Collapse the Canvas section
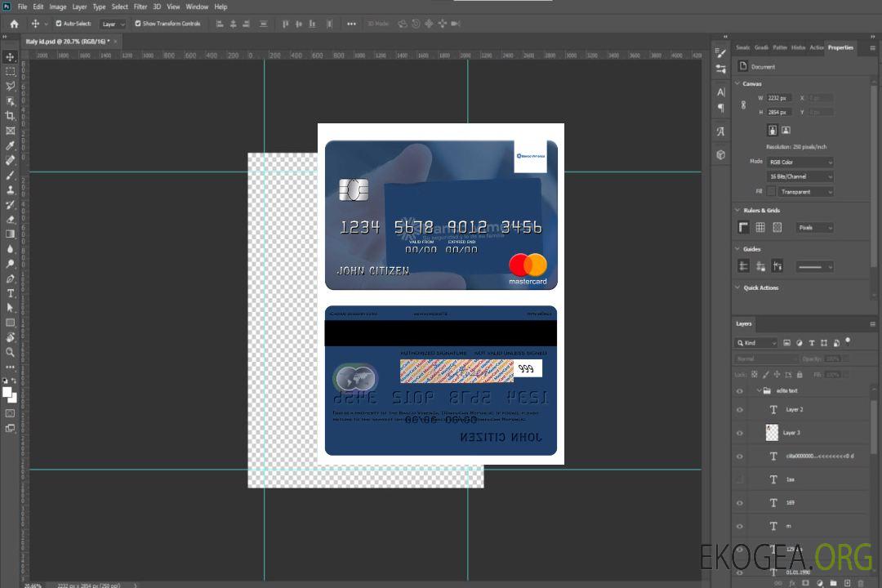 click(737, 83)
